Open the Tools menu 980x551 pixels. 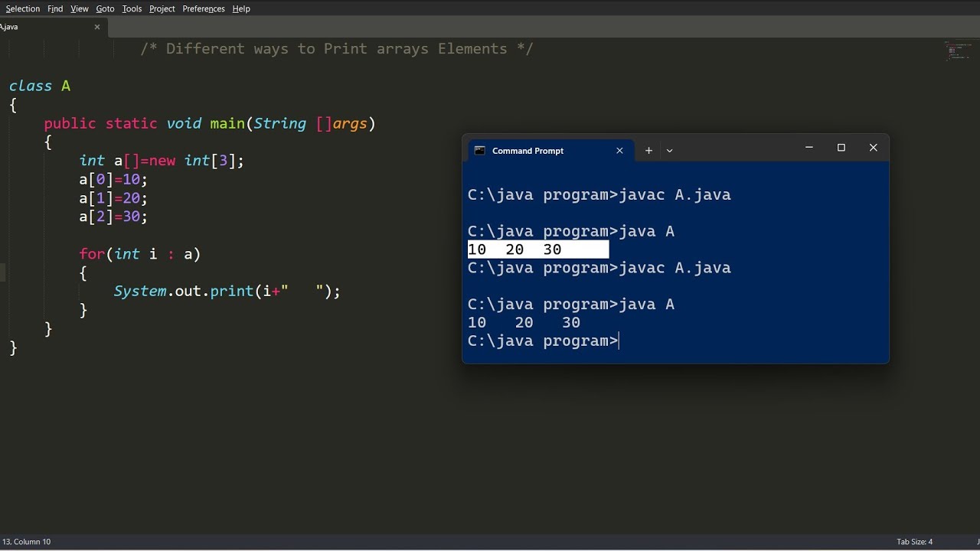pos(132,8)
